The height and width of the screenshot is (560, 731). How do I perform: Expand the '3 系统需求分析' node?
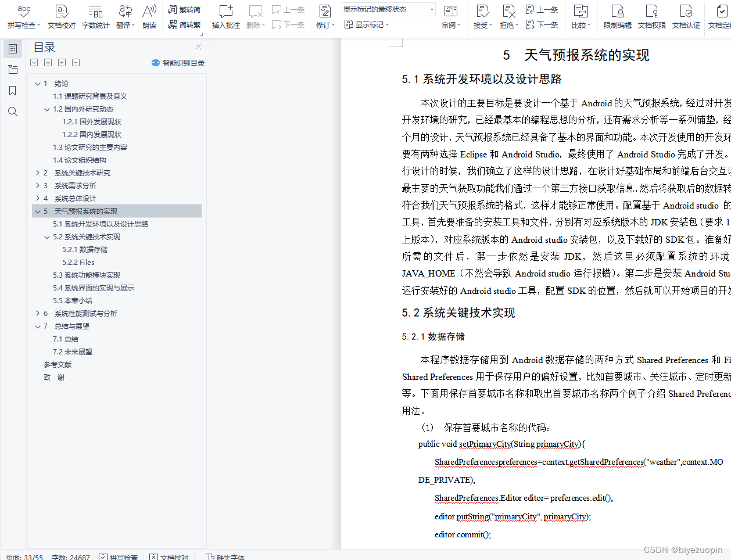tap(38, 186)
